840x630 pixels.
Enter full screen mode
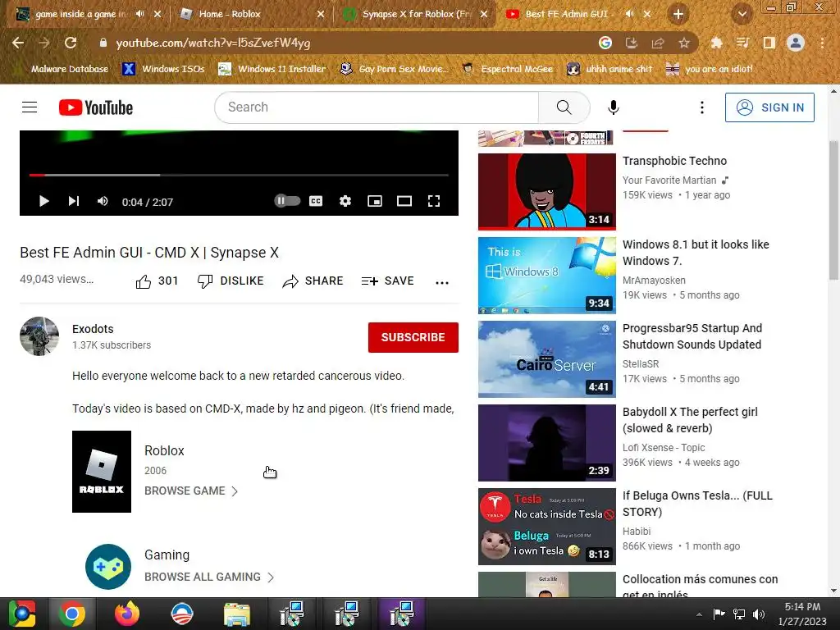tap(434, 202)
